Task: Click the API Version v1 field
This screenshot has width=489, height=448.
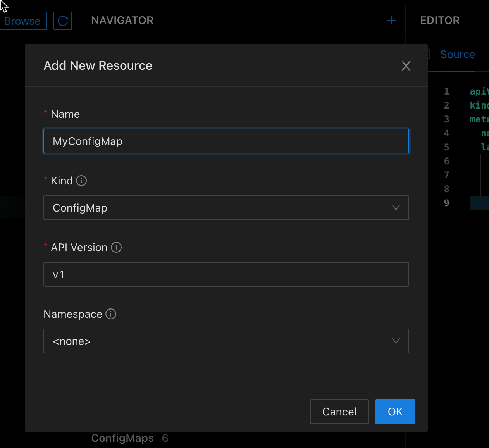Action: [x=226, y=274]
